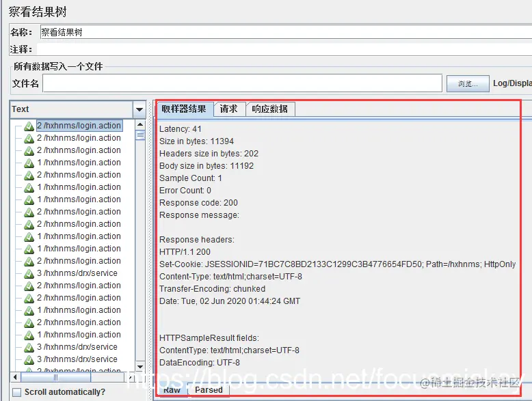Click the Error Count: 0 line

click(185, 191)
